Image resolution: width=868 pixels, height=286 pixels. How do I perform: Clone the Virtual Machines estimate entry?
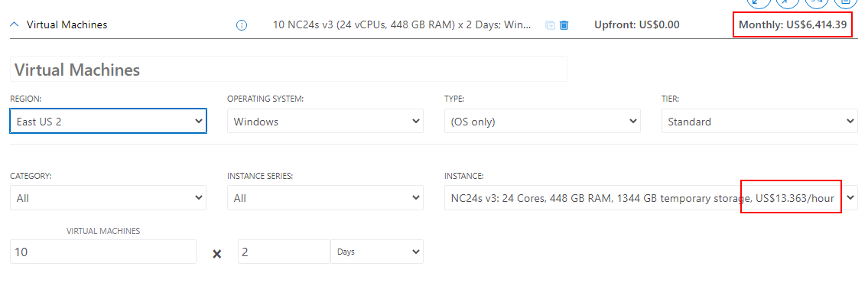click(551, 25)
